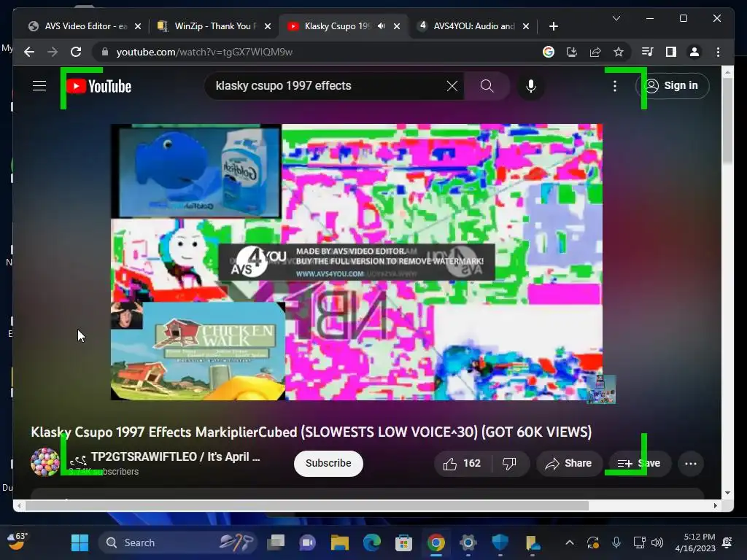The height and width of the screenshot is (560, 747).
Task: Like the video with thumbs up
Action: click(x=462, y=463)
